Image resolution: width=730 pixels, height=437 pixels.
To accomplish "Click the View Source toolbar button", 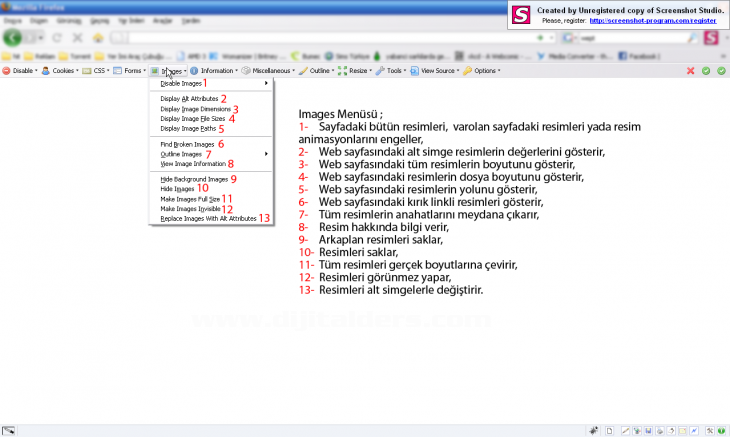I will point(439,71).
